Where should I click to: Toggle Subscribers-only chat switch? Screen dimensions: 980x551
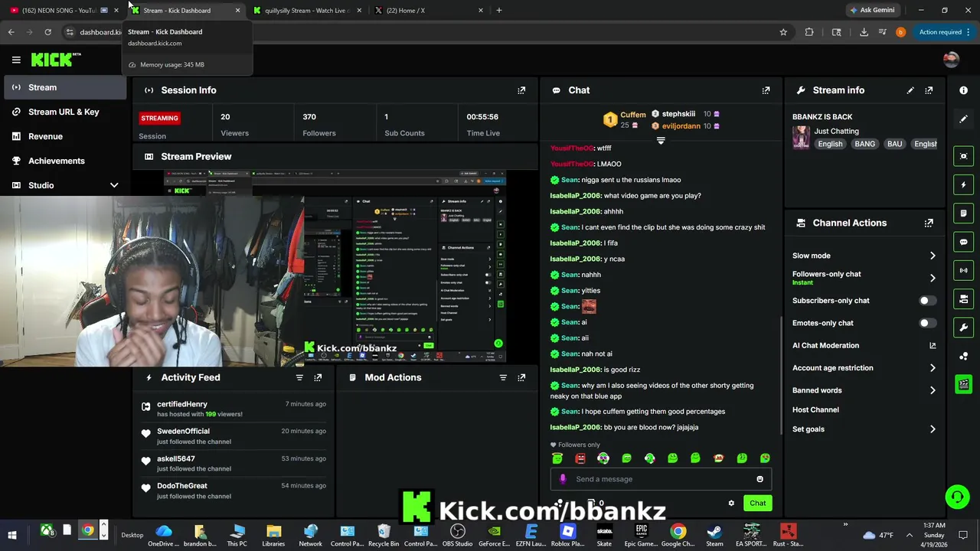926,301
